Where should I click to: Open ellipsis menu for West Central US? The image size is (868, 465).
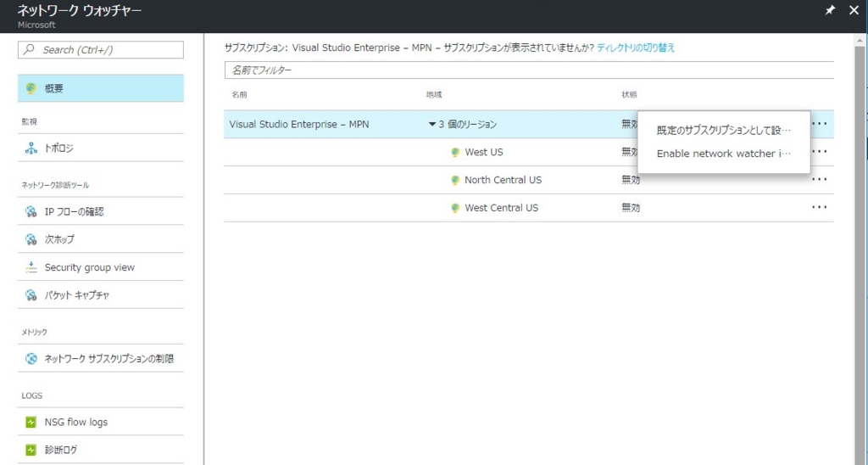(x=820, y=207)
